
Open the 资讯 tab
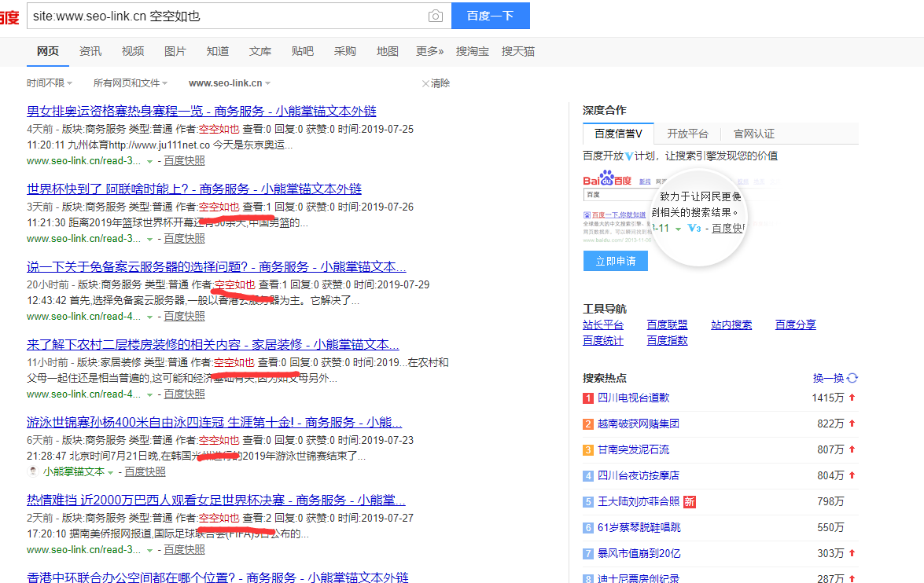coord(90,51)
